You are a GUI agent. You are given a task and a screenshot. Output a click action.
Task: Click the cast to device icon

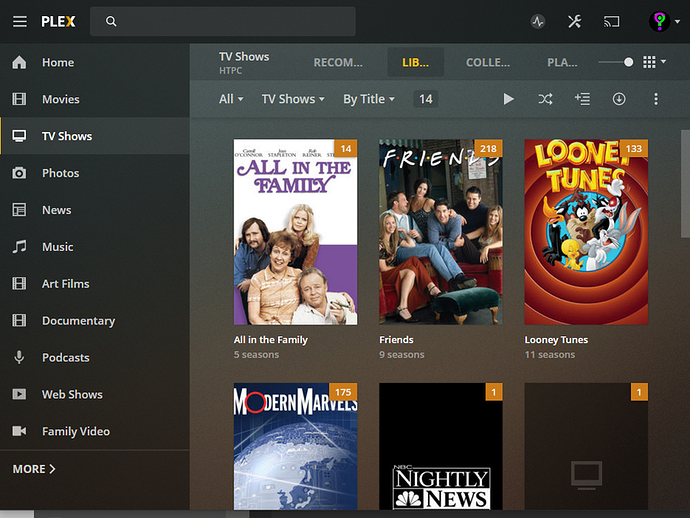(611, 21)
